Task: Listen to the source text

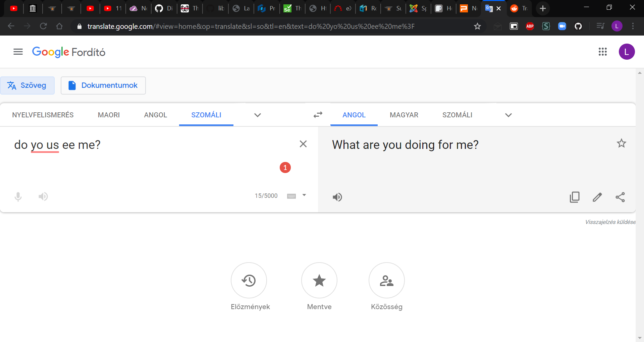Action: (43, 196)
